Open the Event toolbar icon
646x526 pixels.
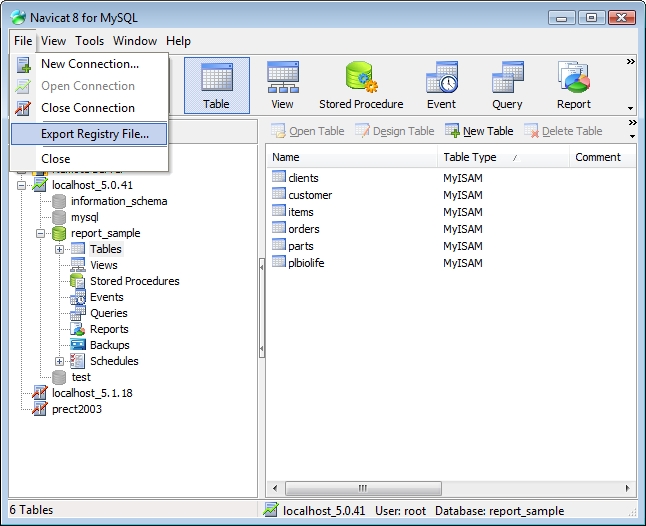(x=441, y=85)
